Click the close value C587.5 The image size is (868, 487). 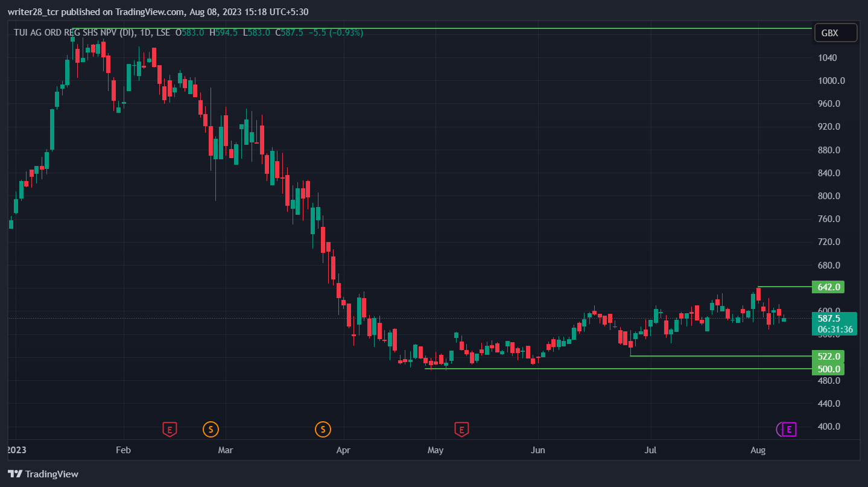(x=290, y=33)
